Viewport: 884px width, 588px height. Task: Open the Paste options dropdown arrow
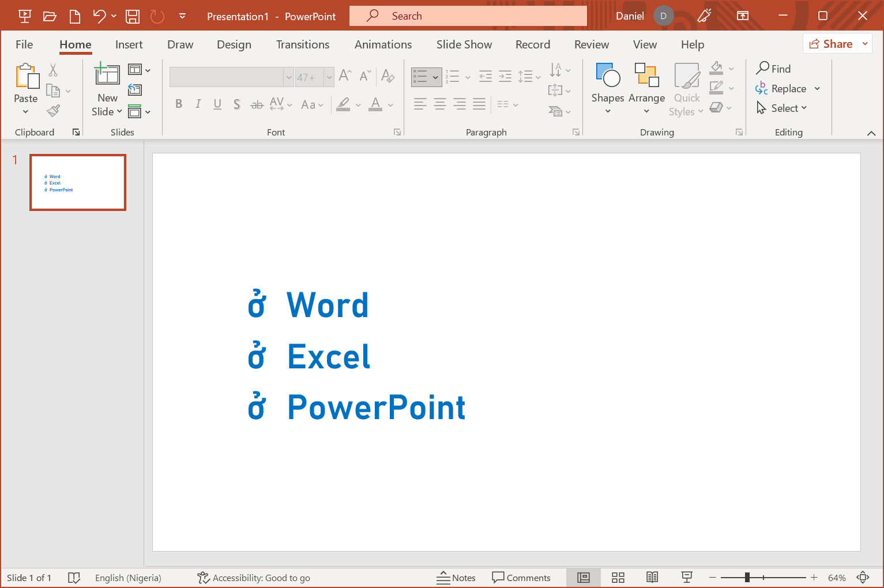pyautogui.click(x=25, y=111)
